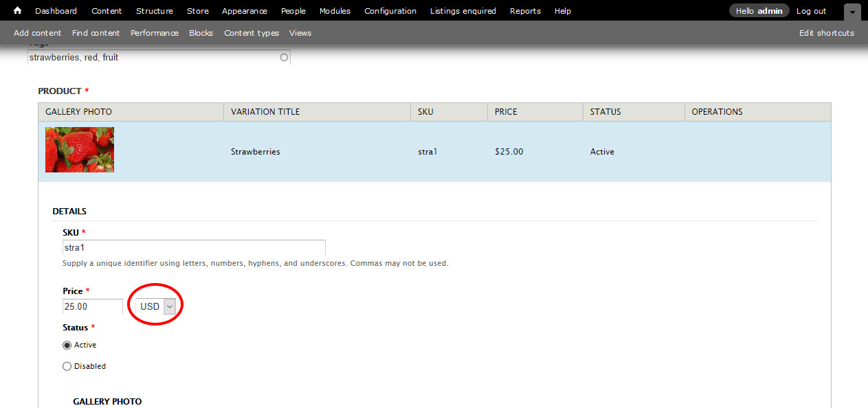Toggle the admin toolbar drawer arrow
This screenshot has width=868, height=408.
coord(852,12)
